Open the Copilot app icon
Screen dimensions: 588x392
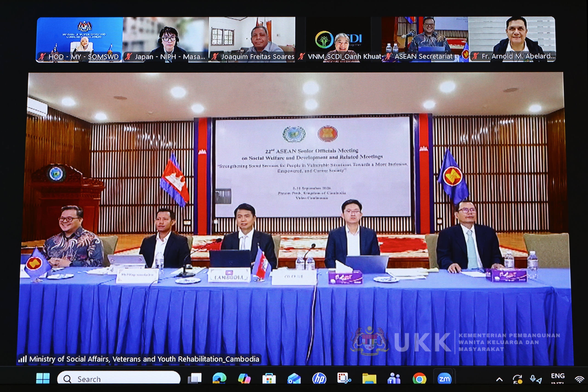tap(244, 379)
